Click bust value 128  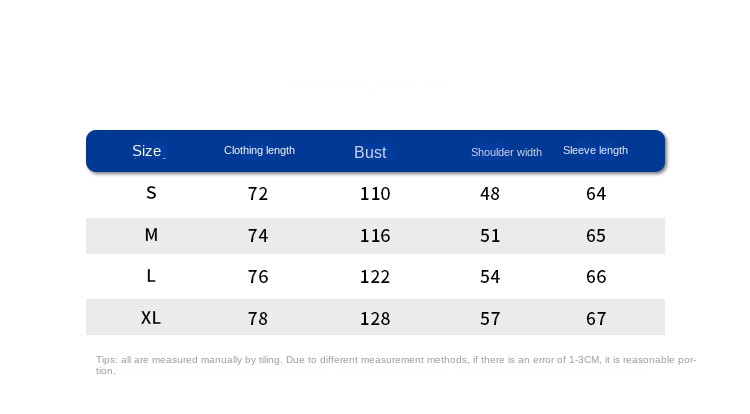click(x=375, y=319)
